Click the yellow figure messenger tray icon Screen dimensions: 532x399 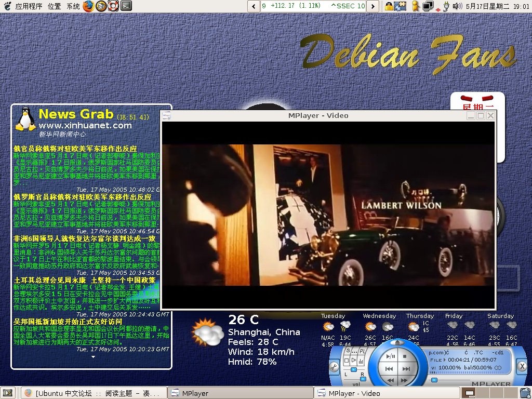click(x=415, y=6)
